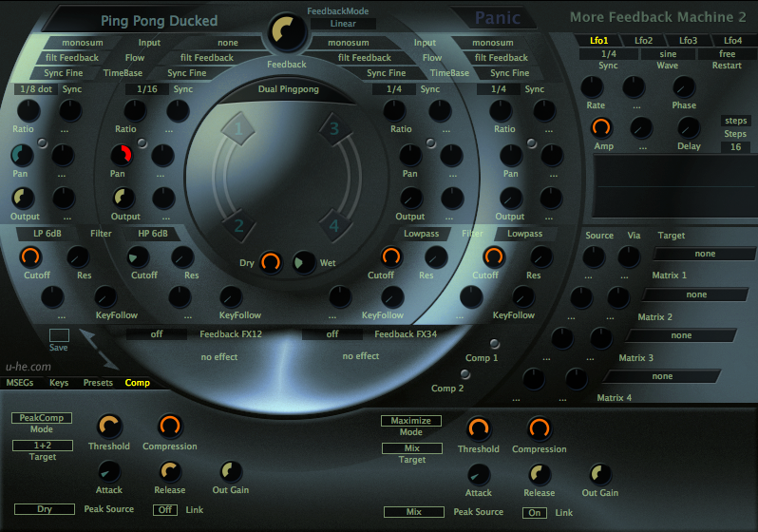Open the 1/8 dot sync selector

click(36, 89)
